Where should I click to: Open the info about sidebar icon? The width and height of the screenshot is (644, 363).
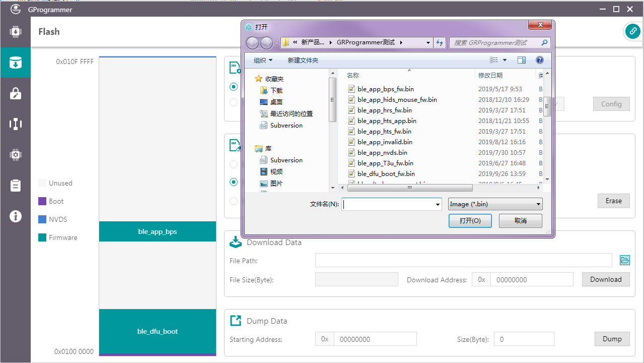(x=15, y=216)
